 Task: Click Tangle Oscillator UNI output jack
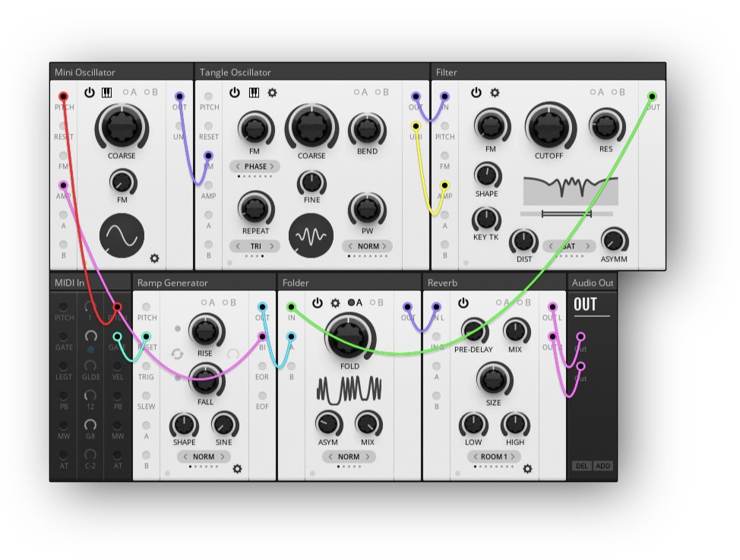pos(416,126)
